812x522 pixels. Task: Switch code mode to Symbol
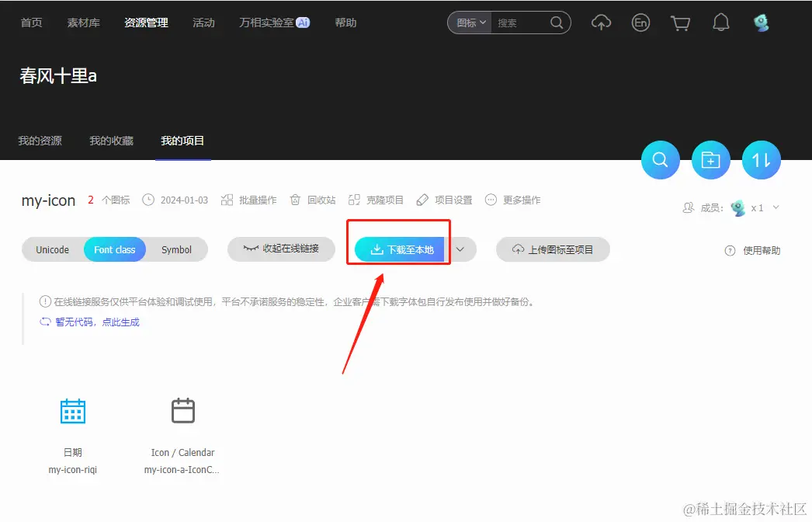tap(176, 249)
